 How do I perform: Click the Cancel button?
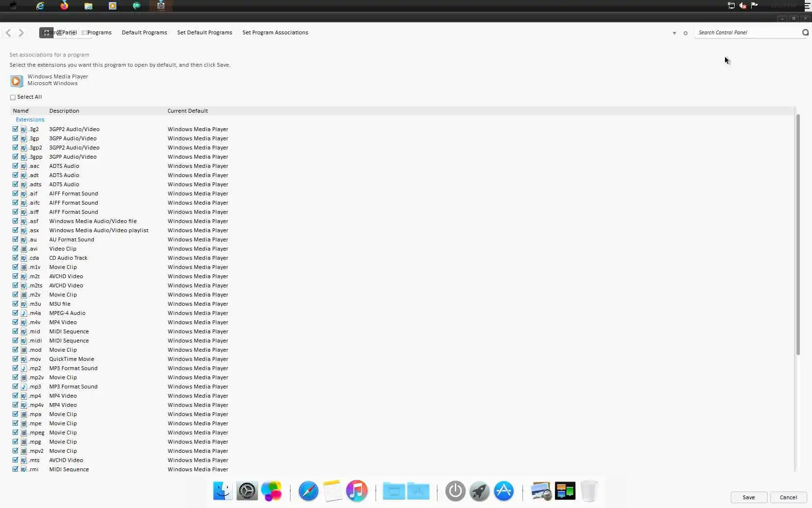coord(788,497)
